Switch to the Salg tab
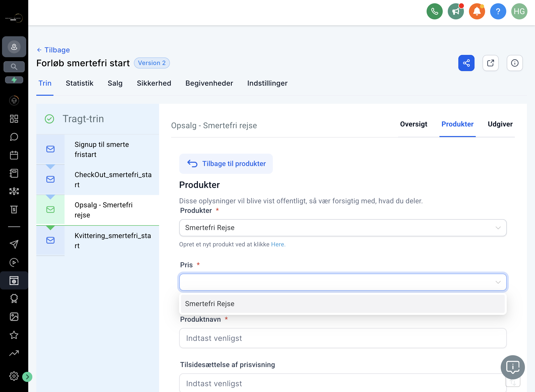The height and width of the screenshot is (392, 535). [115, 83]
